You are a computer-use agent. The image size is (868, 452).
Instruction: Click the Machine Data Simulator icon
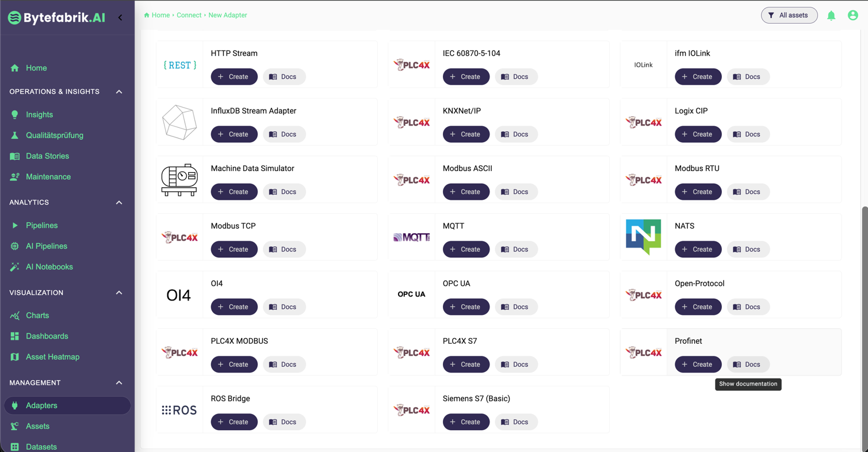point(179,180)
